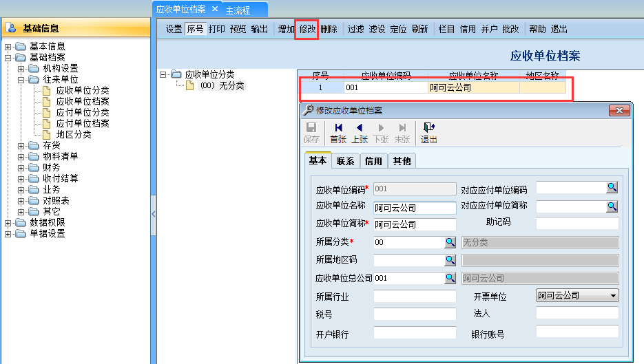The image size is (644, 364).
Task: Expand the 数据权限 tree node
Action: [8, 223]
